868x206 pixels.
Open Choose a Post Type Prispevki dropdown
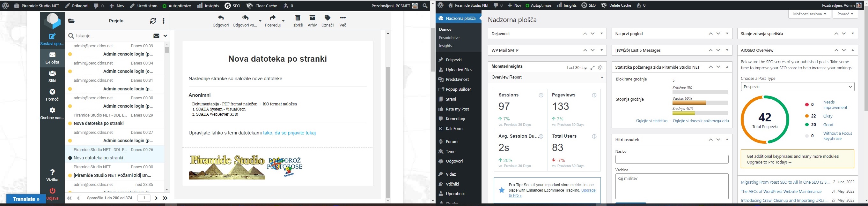coord(798,87)
